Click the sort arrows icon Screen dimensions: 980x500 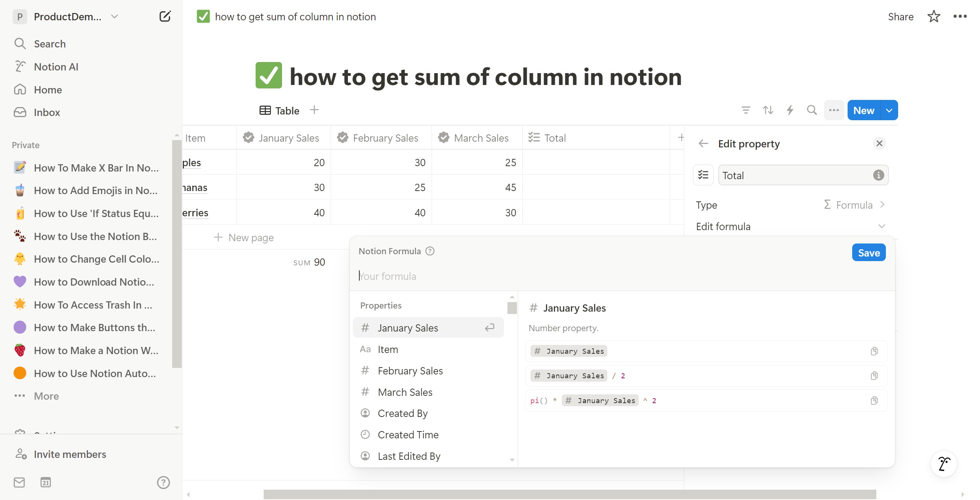[x=768, y=110]
